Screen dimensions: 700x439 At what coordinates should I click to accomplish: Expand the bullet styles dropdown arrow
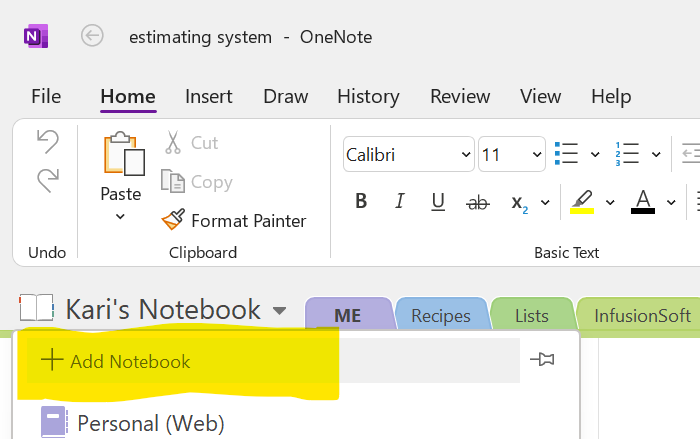click(x=595, y=155)
